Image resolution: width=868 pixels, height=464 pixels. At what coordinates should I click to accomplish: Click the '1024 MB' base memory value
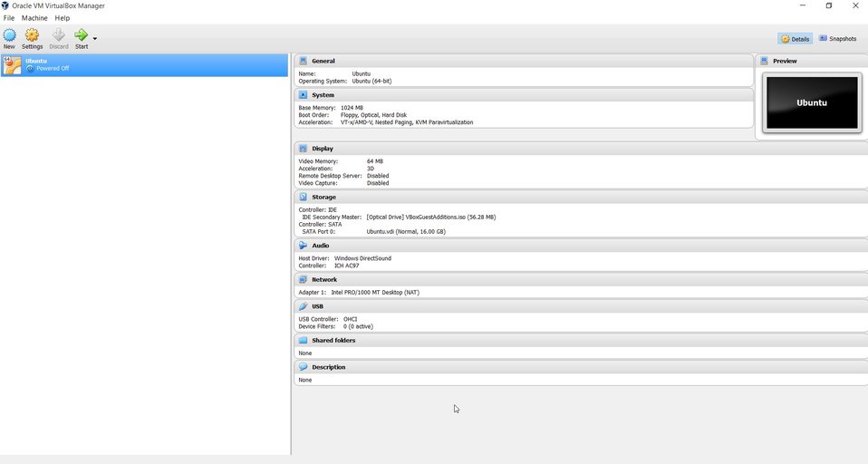pos(352,108)
